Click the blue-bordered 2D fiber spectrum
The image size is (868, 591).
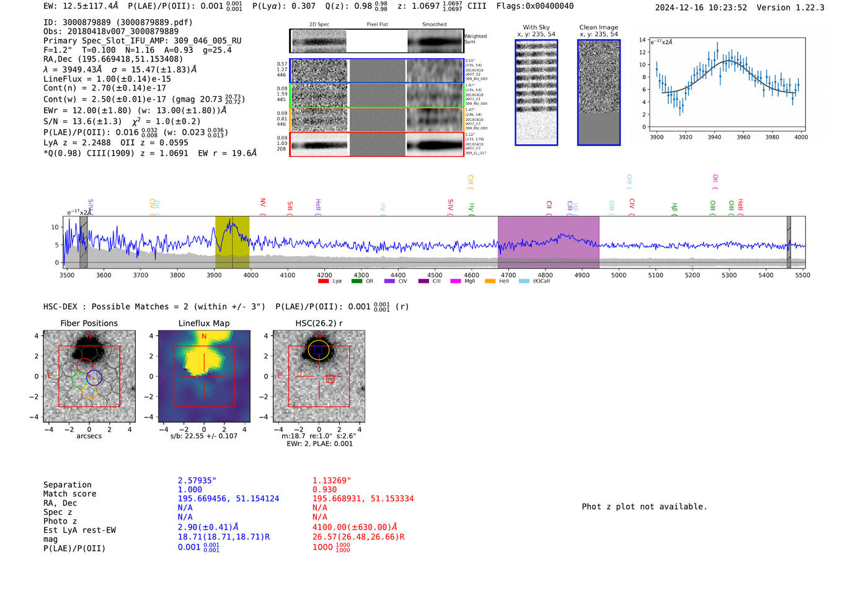tap(376, 71)
